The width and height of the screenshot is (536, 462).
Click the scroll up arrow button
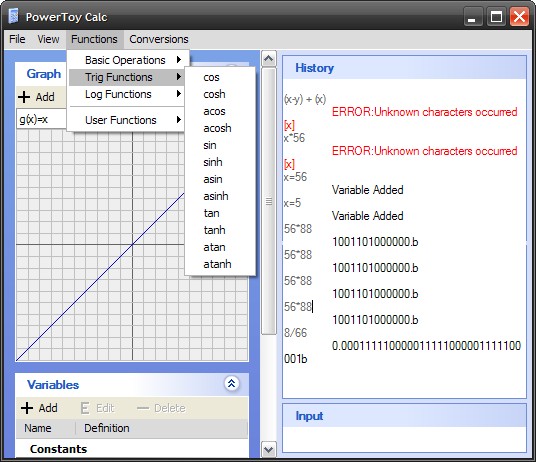(x=269, y=59)
